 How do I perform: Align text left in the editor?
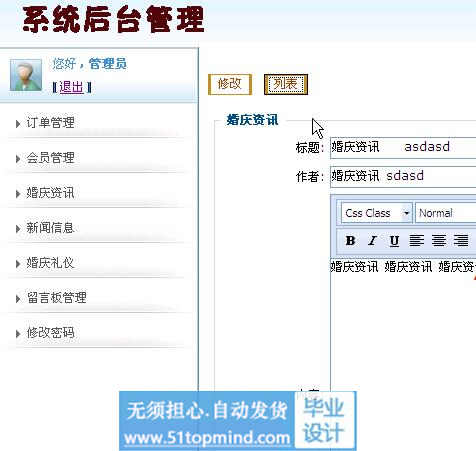(417, 240)
